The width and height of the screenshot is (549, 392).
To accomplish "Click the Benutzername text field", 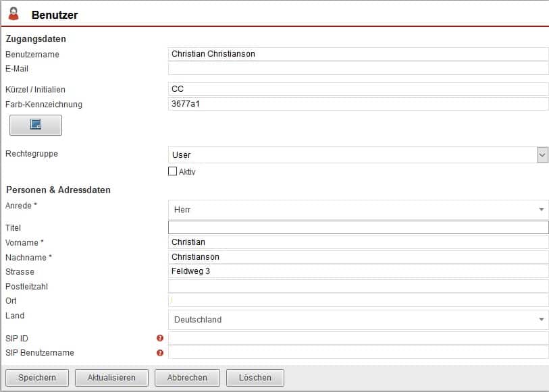I will (358, 54).
